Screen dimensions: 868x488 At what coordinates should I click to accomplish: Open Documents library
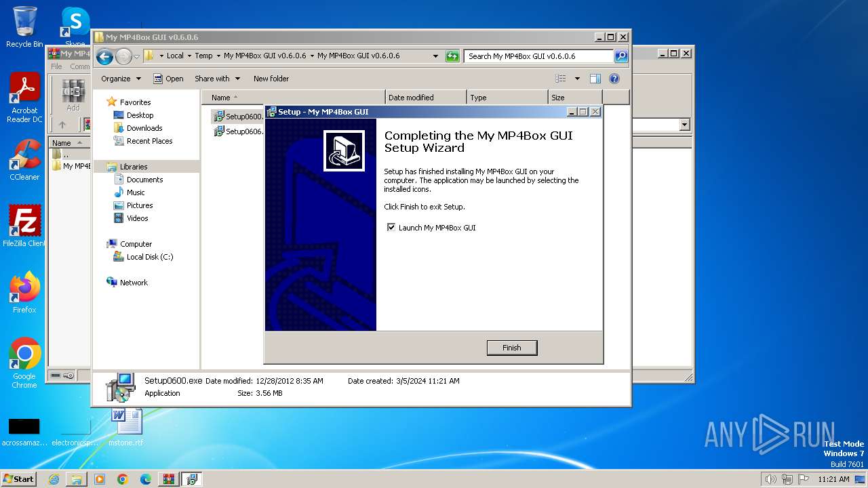pos(144,180)
